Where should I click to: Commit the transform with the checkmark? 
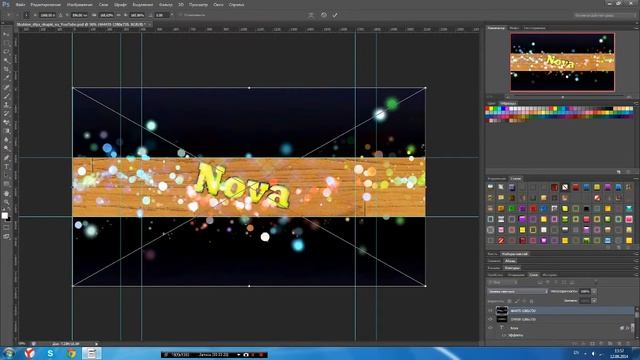point(335,15)
